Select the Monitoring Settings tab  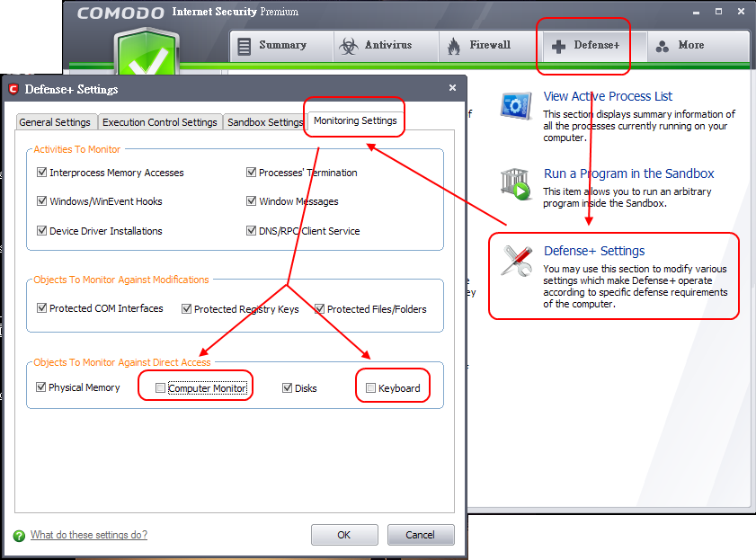pos(355,120)
